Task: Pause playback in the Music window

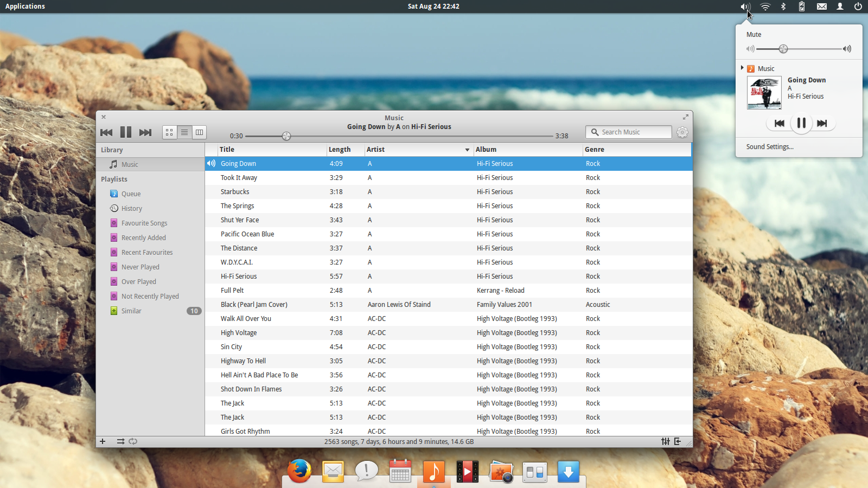Action: tap(126, 132)
